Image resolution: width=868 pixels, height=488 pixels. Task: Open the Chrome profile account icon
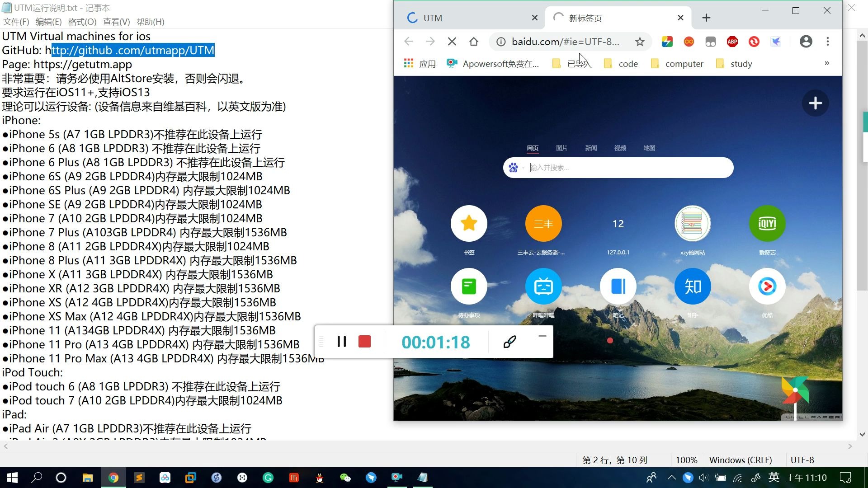[x=806, y=42]
